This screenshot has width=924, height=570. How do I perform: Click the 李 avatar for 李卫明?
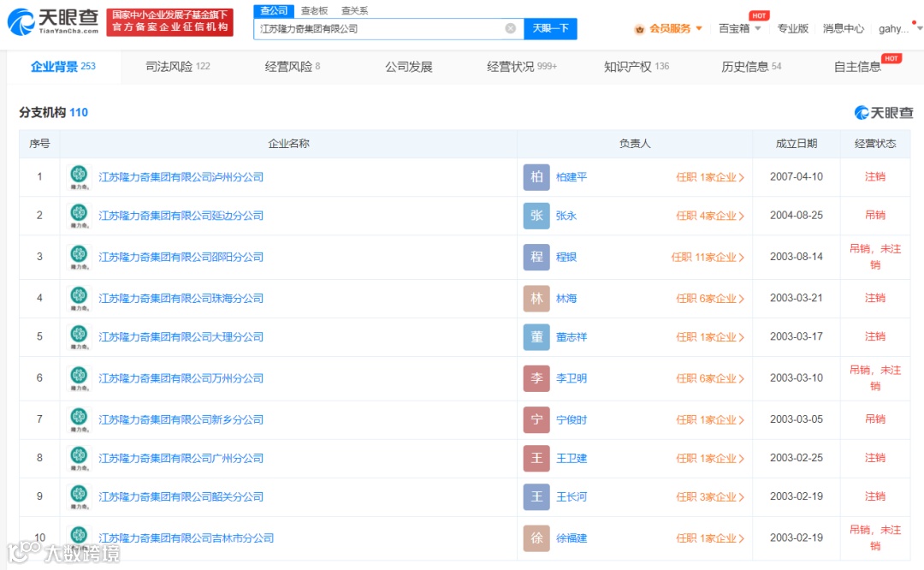point(536,377)
